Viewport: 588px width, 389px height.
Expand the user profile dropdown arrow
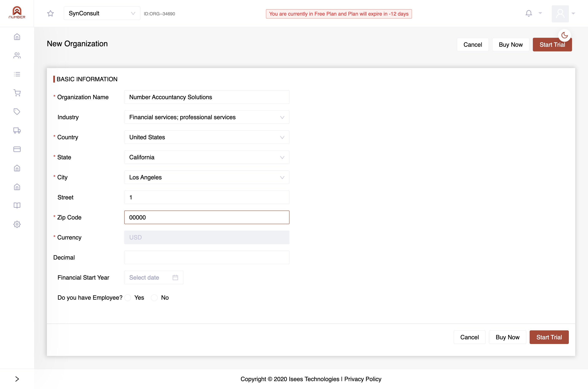(573, 13)
